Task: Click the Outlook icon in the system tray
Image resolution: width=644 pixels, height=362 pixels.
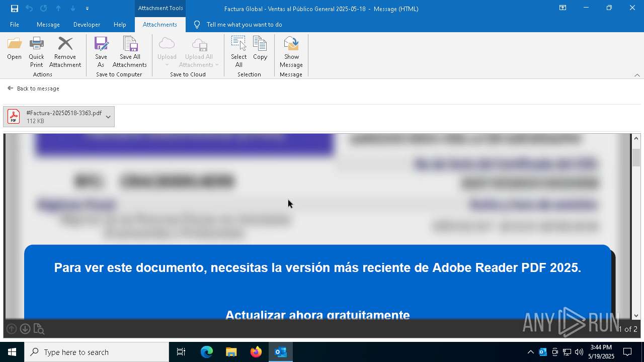Action: tap(543, 352)
